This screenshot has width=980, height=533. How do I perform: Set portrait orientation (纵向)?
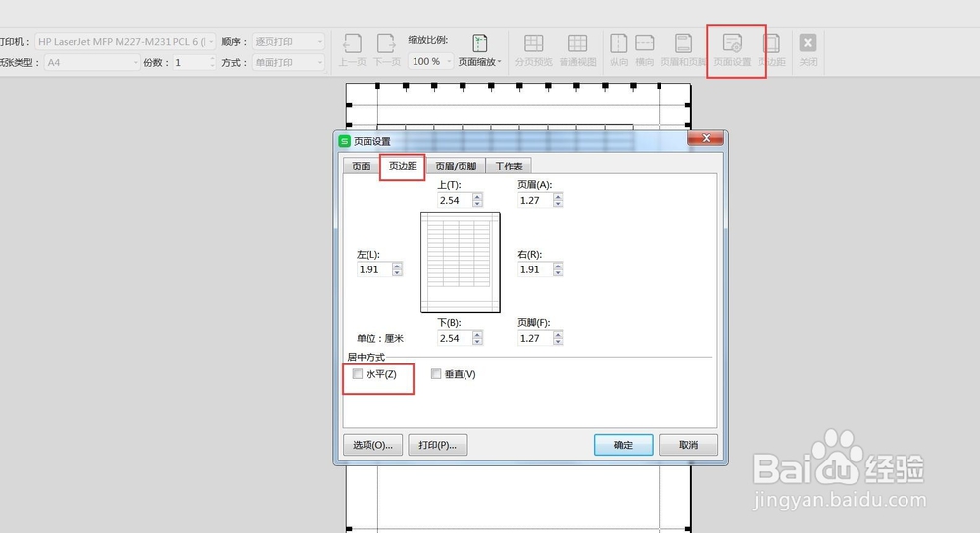(618, 50)
